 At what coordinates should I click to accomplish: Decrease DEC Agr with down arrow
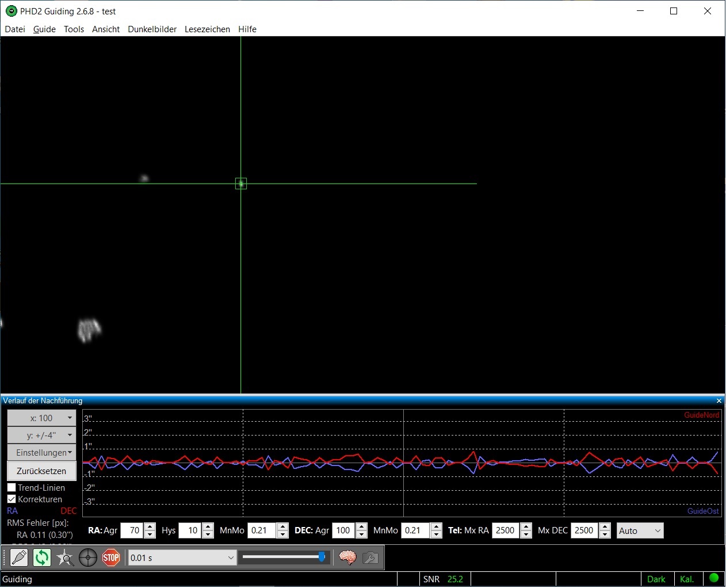tap(361, 534)
